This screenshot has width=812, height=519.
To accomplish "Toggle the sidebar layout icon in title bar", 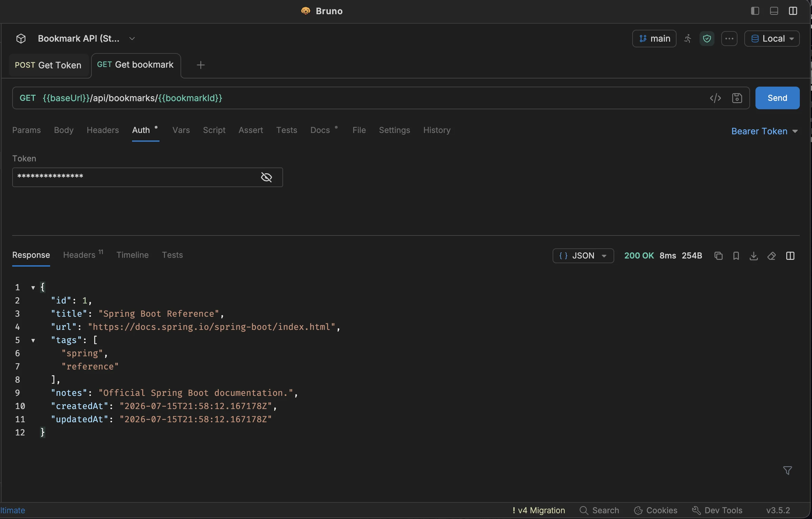I will [x=755, y=11].
